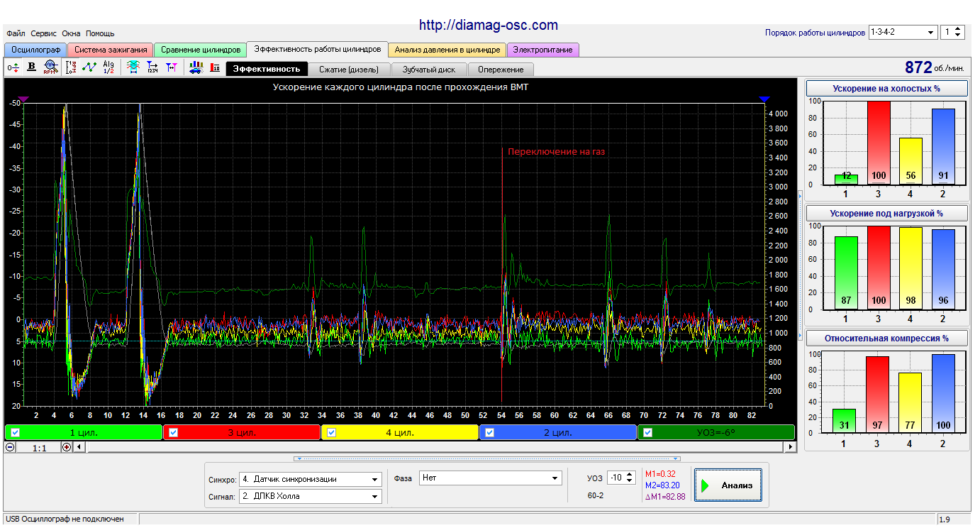Viewport: 980px width, 528px height.
Task: Open the Фаза Нет dropdown
Action: [x=491, y=478]
